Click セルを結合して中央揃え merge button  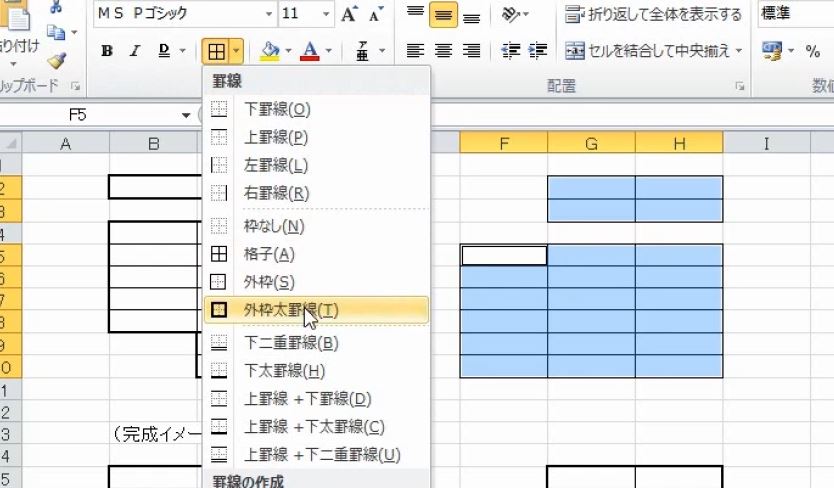point(647,51)
